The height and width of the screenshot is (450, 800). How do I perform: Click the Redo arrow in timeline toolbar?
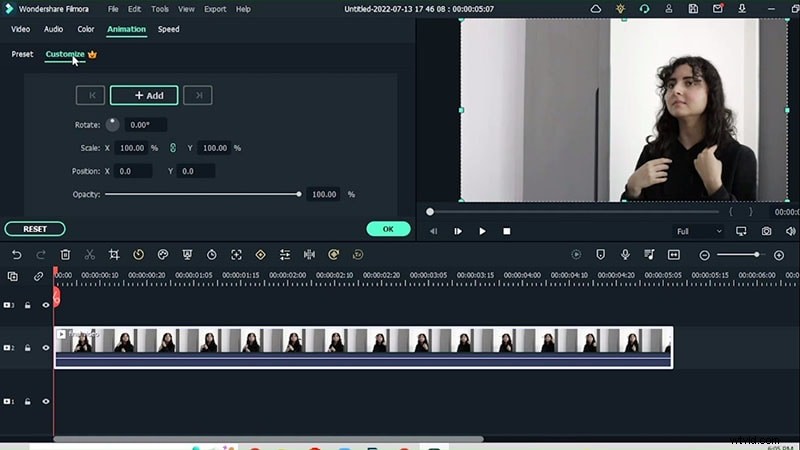[x=41, y=255]
